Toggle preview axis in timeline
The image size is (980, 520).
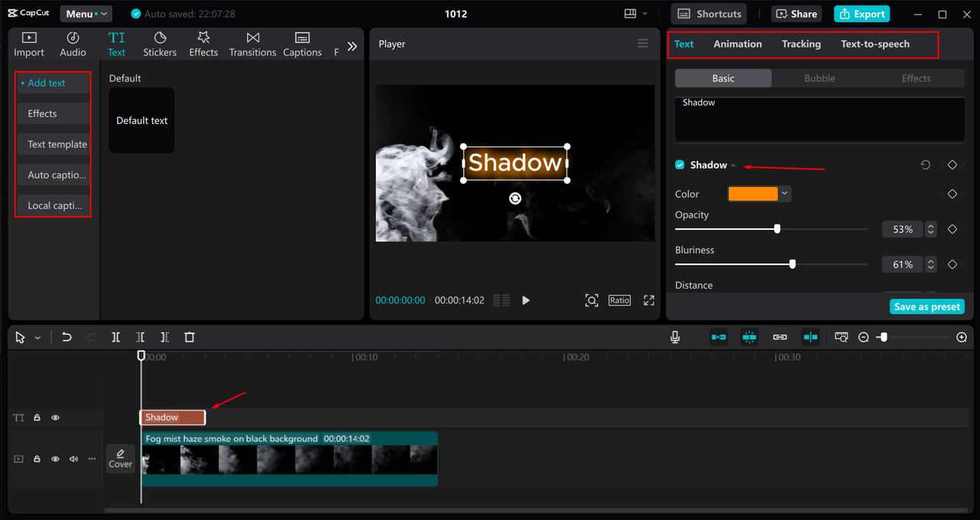(811, 337)
